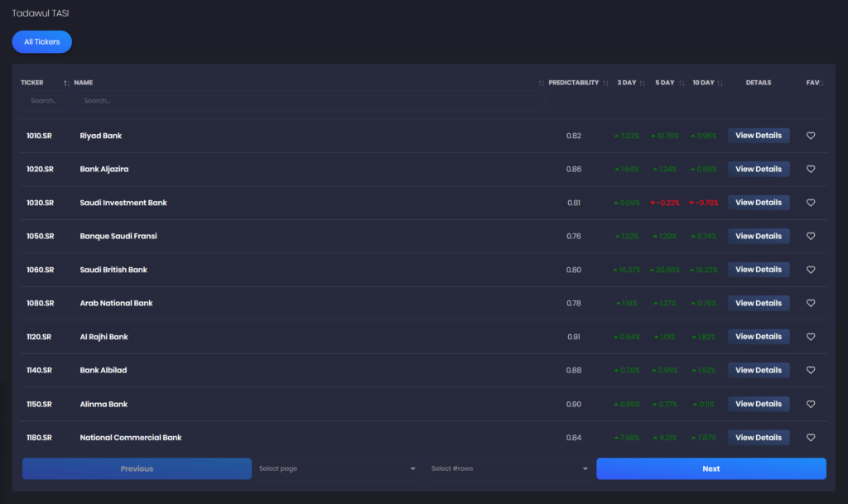This screenshot has height=504, width=848.
Task: Click ticker 1060.SR
Action: [40, 270]
